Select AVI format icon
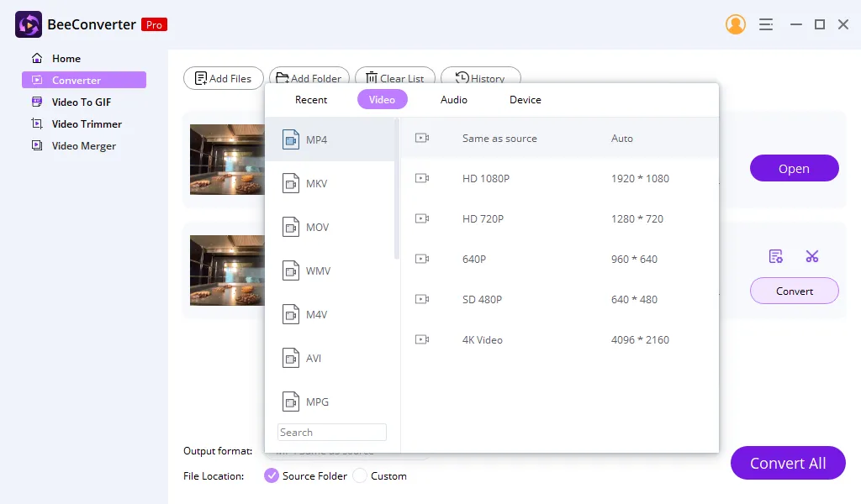The height and width of the screenshot is (504, 861). [291, 358]
